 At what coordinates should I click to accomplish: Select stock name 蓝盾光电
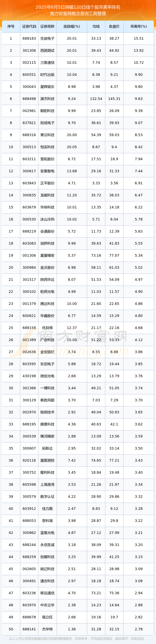tap(47, 533)
